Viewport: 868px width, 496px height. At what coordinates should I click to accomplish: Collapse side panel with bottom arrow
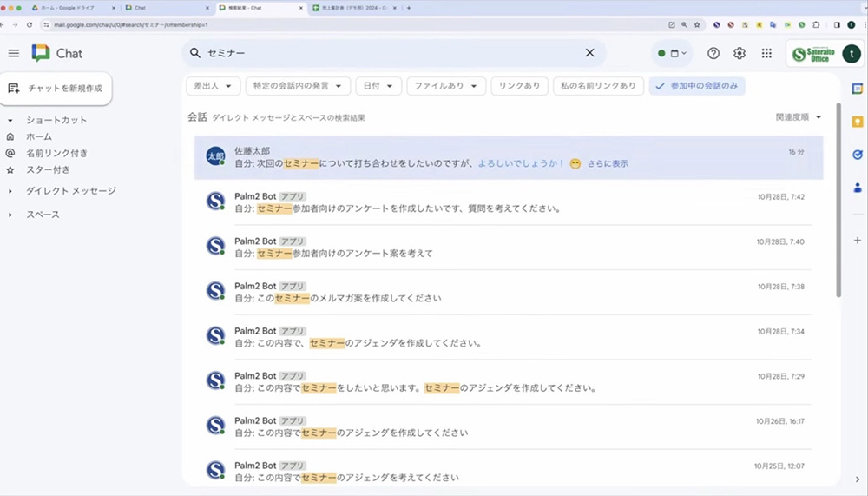coord(857,479)
